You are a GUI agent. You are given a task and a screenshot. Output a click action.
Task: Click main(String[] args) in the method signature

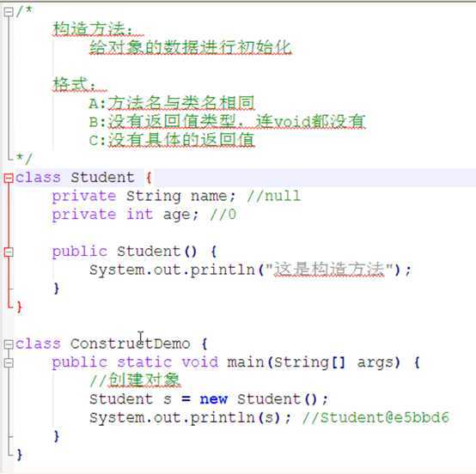tap(314, 362)
